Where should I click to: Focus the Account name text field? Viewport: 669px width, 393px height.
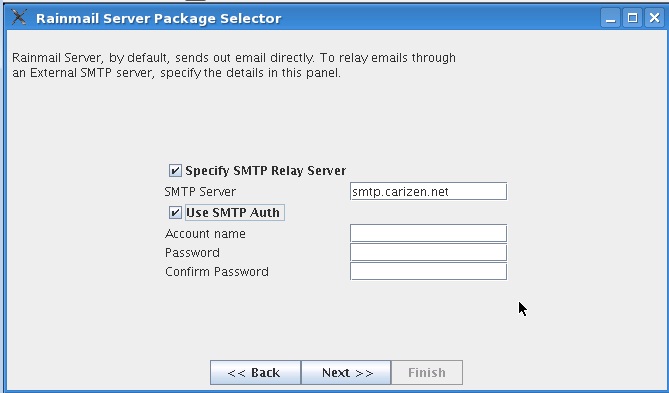pyautogui.click(x=428, y=233)
